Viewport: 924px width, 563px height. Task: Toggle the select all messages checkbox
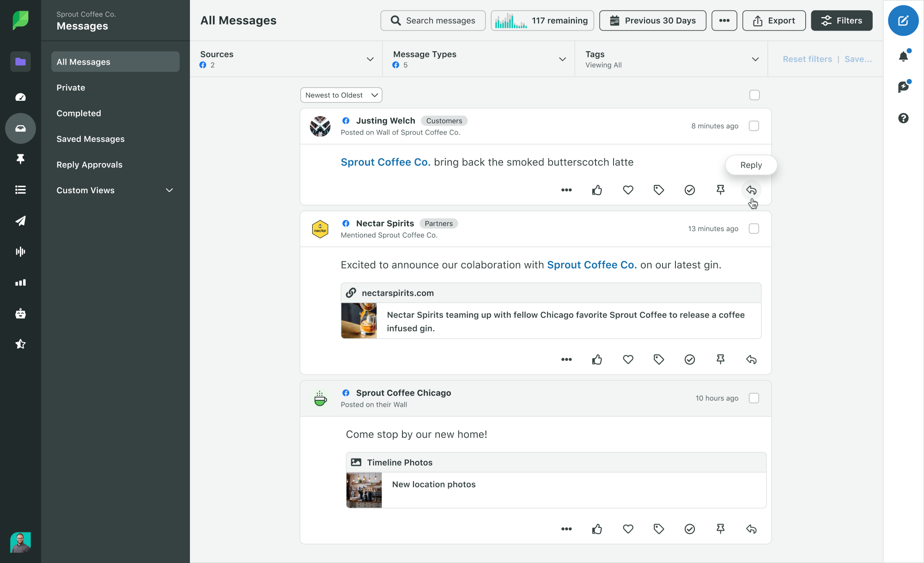[x=754, y=94]
